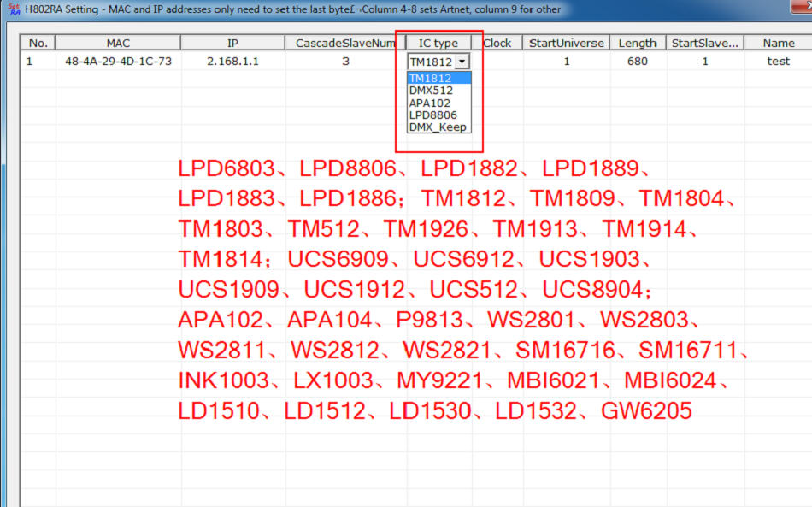Choose DMX512 in the IC type list
The height and width of the screenshot is (507, 812).
point(439,90)
